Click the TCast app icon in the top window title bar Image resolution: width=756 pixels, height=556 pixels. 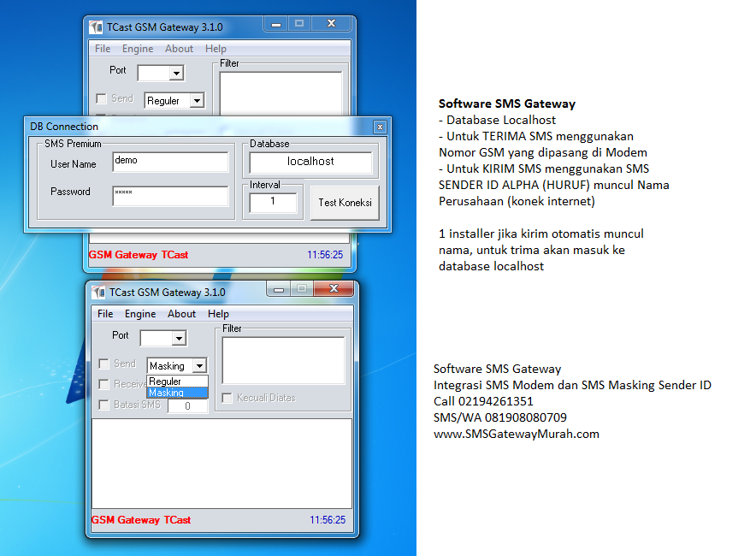pyautogui.click(x=96, y=27)
